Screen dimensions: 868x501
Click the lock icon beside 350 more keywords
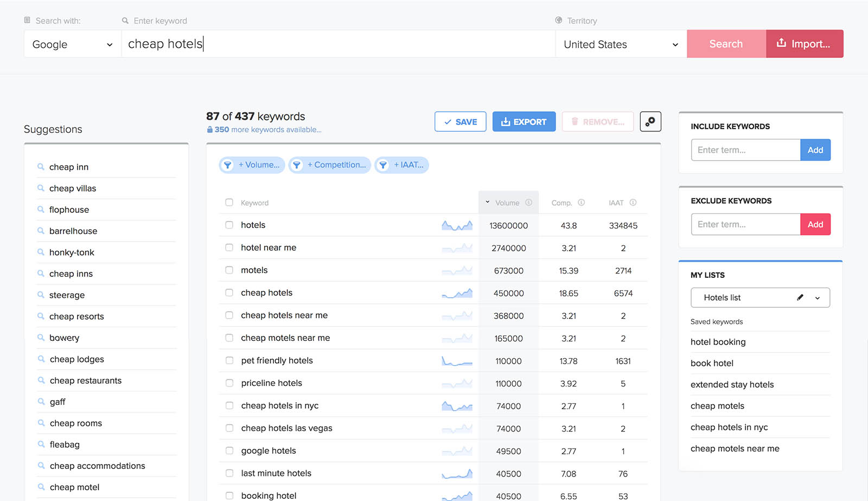tap(209, 129)
